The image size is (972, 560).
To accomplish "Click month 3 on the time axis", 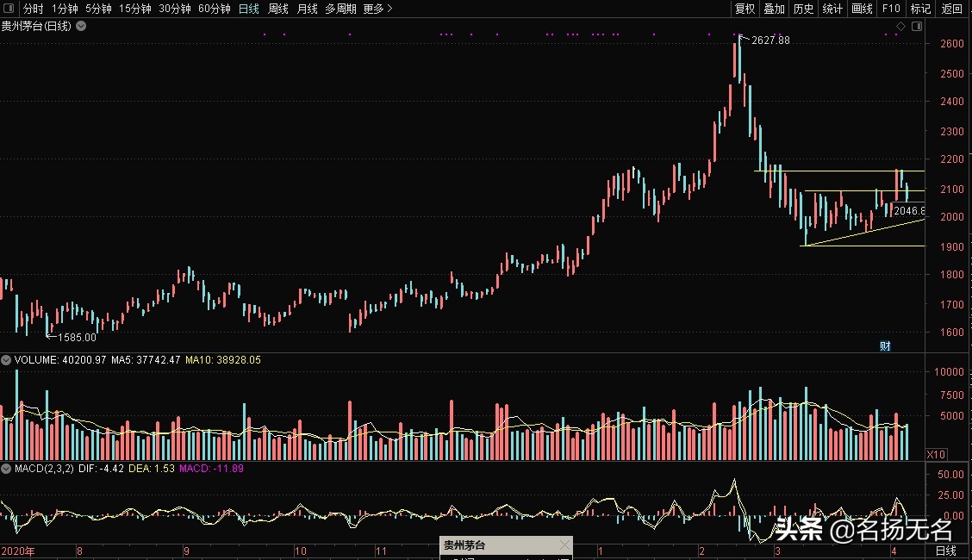I will coord(776,551).
